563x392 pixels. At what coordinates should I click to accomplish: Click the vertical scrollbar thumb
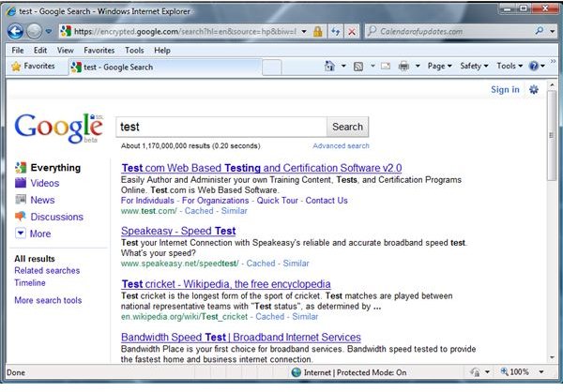[x=551, y=135]
